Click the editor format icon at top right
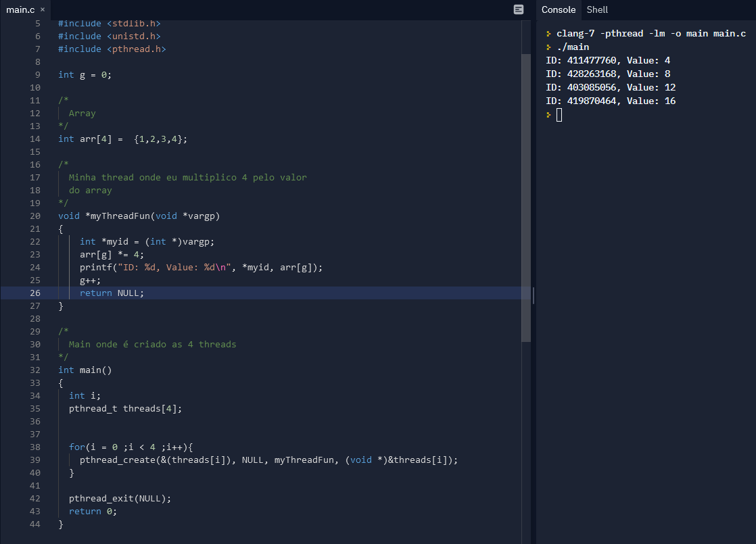756x544 pixels. [518, 9]
